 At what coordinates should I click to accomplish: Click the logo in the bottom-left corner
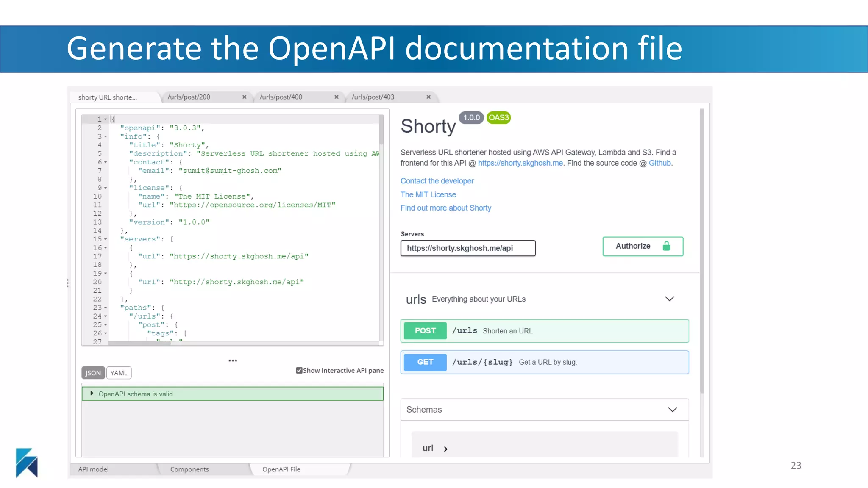27,463
